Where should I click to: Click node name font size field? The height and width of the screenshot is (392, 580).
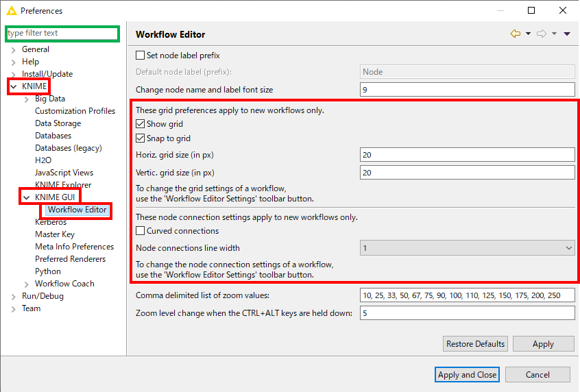click(x=467, y=90)
